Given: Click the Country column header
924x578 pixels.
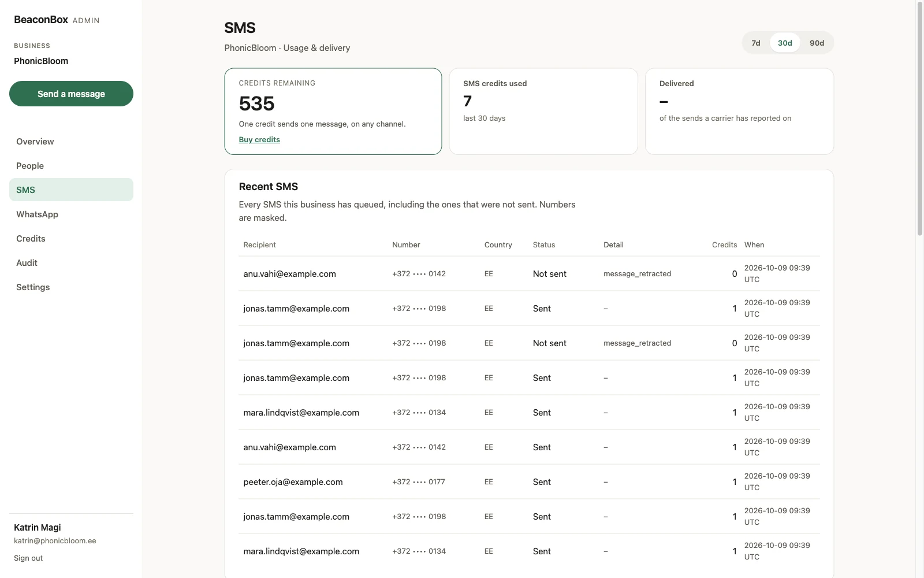Looking at the screenshot, I should [x=498, y=244].
